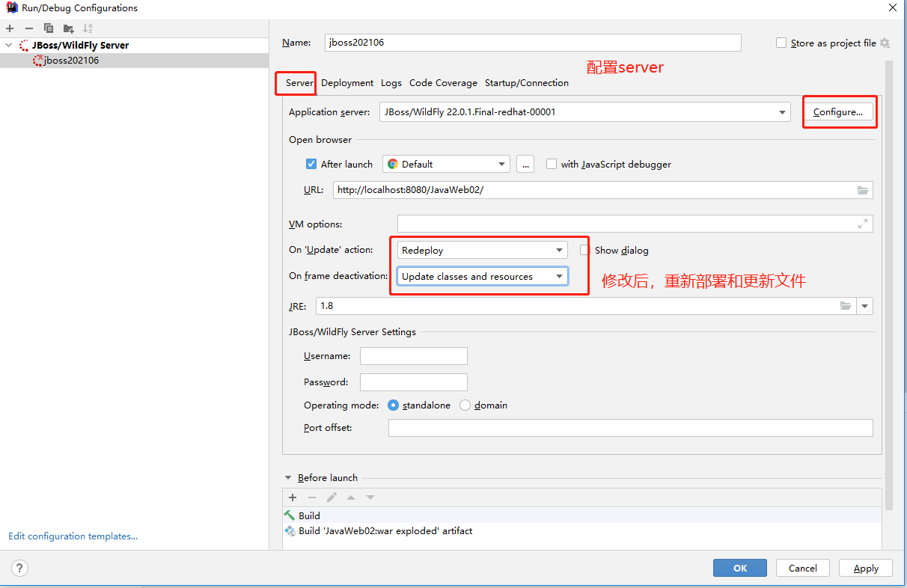This screenshot has width=907, height=588.
Task: Click the Username input field
Action: 414,356
